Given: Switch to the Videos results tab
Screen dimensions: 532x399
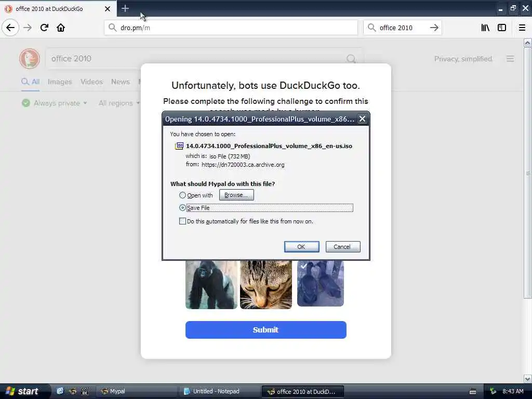Looking at the screenshot, I should [91, 82].
